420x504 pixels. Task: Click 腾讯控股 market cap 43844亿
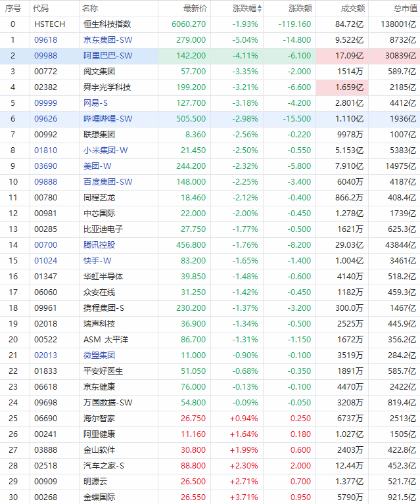coord(400,245)
